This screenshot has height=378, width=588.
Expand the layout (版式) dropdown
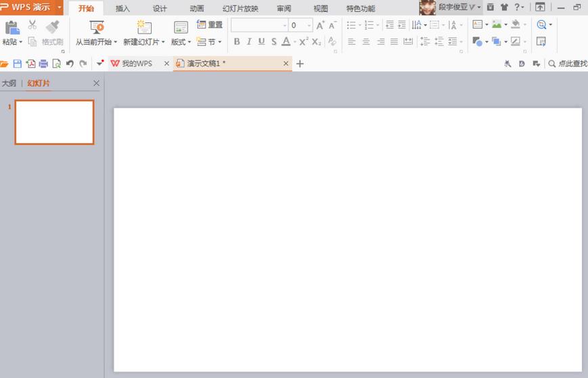189,42
